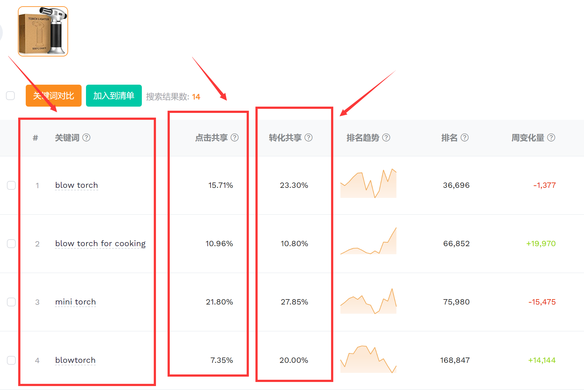Open help icon next to 周变化量 header
Image resolution: width=584 pixels, height=392 pixels.
(x=551, y=138)
